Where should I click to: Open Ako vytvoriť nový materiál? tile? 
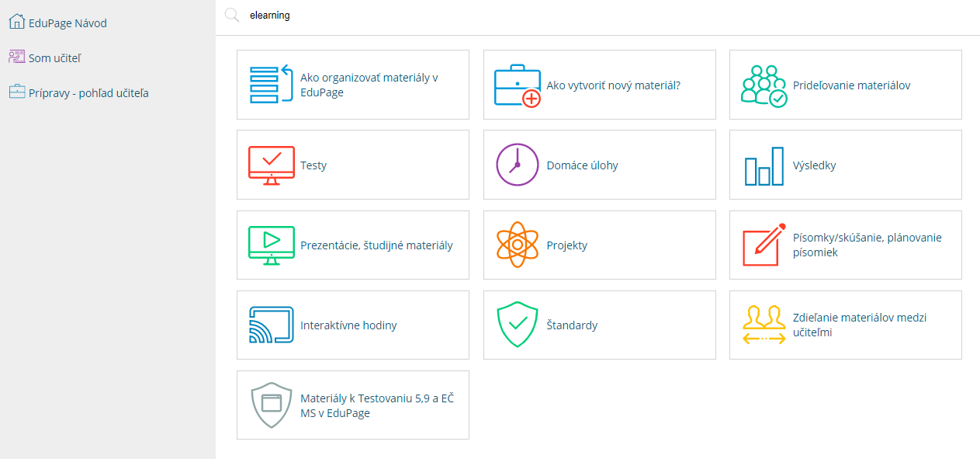tap(600, 85)
